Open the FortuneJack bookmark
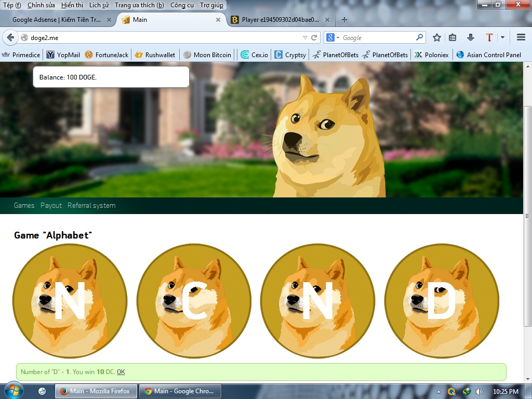The image size is (532, 399). 107,55
